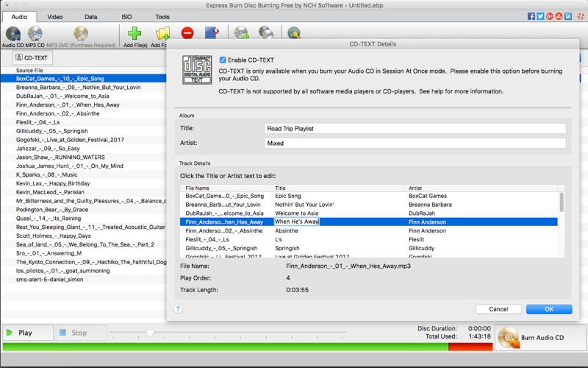Image resolution: width=588 pixels, height=368 pixels.
Task: Switch to the Video tab
Action: (54, 16)
